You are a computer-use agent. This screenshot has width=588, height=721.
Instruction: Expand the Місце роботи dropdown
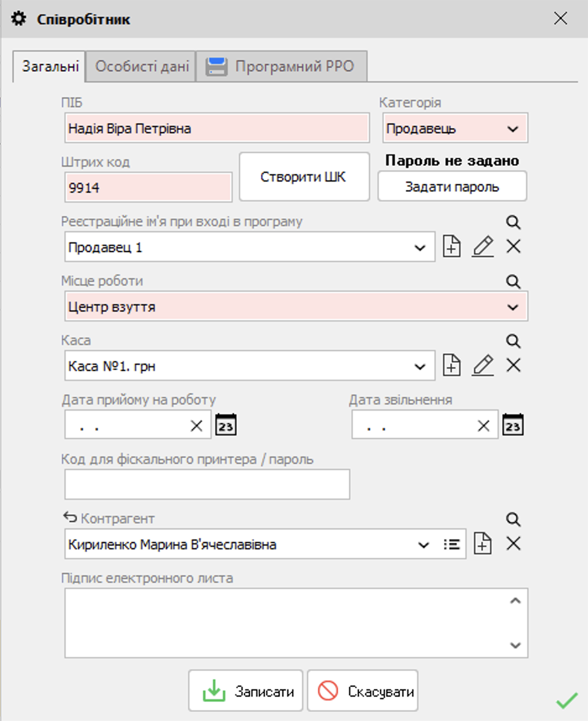[x=512, y=307]
